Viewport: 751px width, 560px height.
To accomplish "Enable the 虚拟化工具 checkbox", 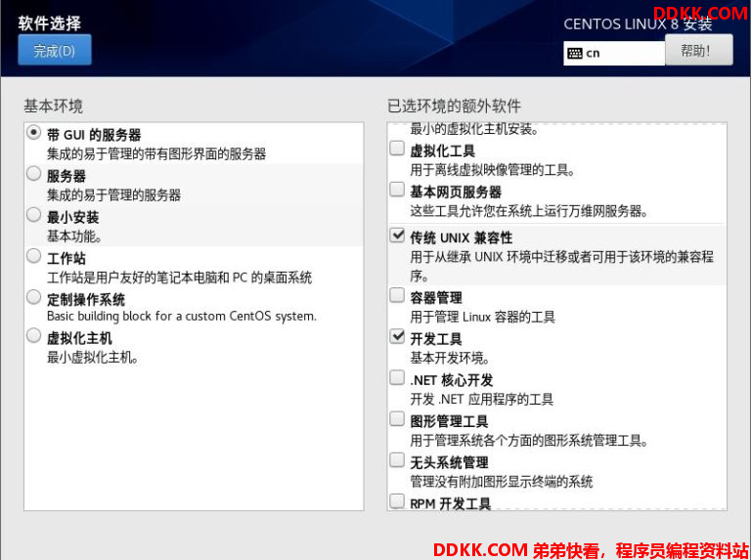I will [397, 149].
